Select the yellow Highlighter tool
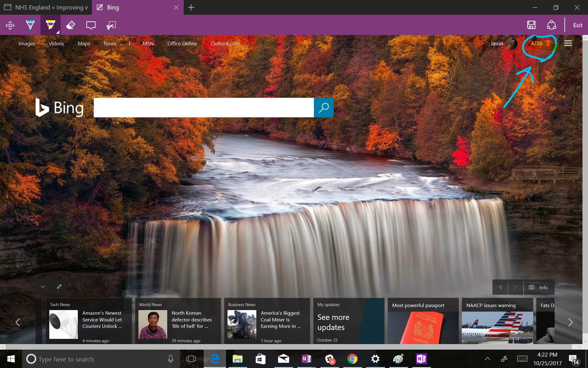 (50, 25)
